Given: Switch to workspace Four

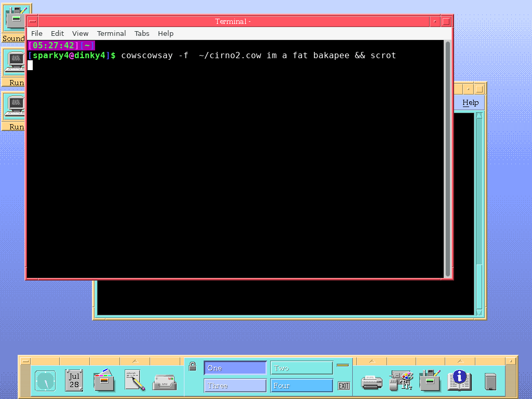Looking at the screenshot, I should 301,385.
